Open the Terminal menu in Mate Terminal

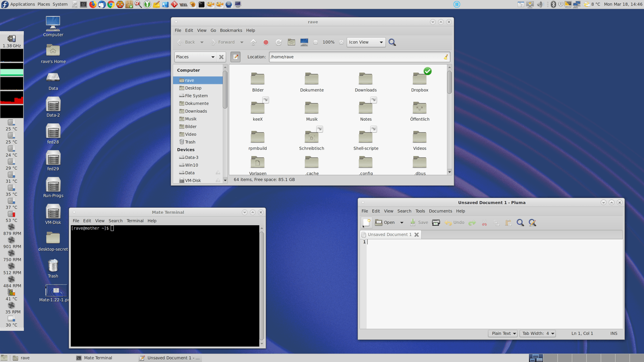click(135, 221)
